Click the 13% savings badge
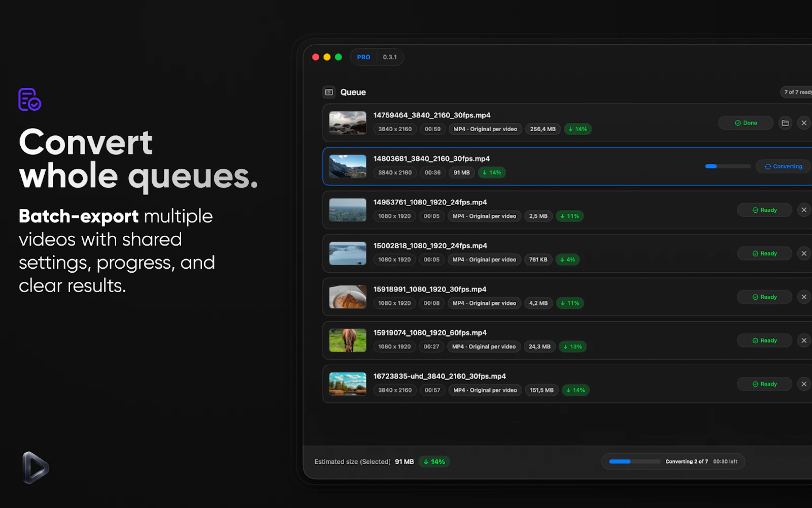Viewport: 812px width, 508px height. (x=572, y=347)
